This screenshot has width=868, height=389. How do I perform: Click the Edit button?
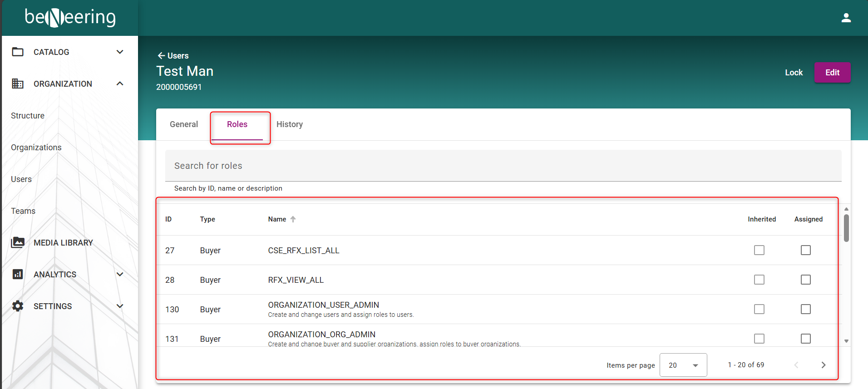[832, 73]
